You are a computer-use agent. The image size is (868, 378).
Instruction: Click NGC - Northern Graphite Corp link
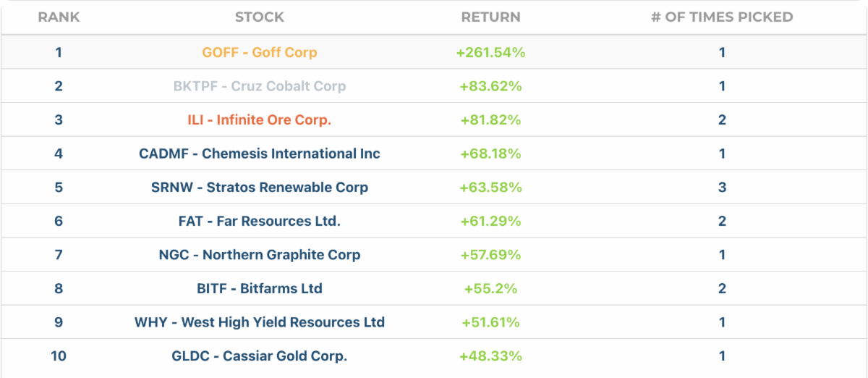pyautogui.click(x=260, y=255)
